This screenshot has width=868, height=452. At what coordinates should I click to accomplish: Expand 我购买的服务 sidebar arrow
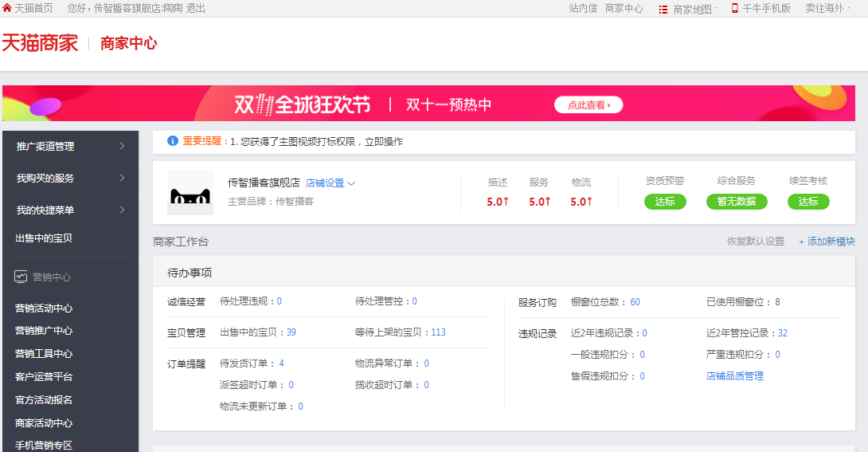click(123, 178)
